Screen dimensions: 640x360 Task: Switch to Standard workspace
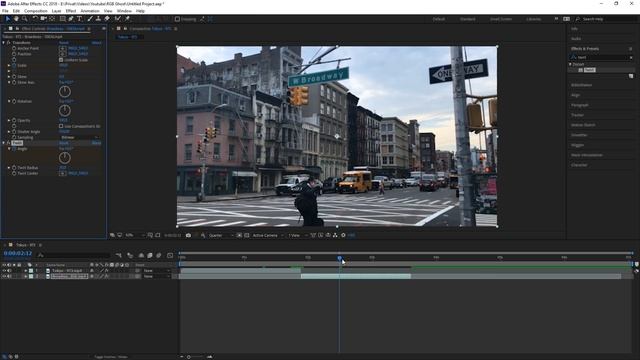pos(467,19)
